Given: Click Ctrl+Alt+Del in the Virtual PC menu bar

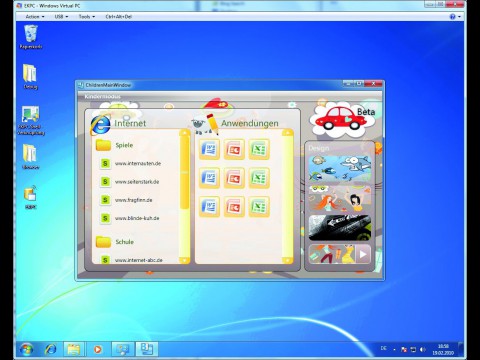Looking at the screenshot, I should 118,16.
